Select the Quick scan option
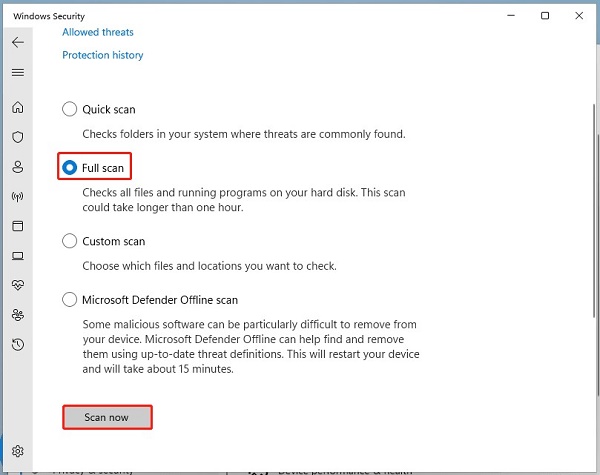The image size is (600, 475). [x=69, y=109]
